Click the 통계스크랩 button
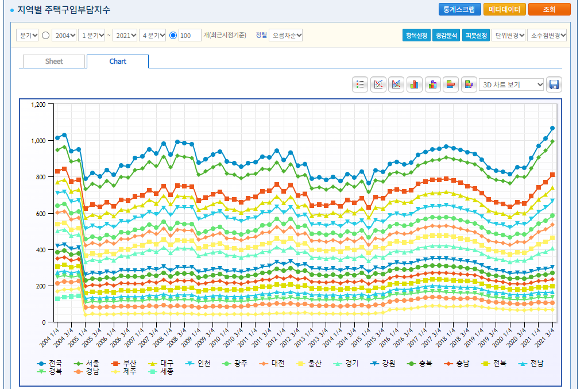Image resolution: width=588 pixels, height=389 pixels. pyautogui.click(x=460, y=9)
